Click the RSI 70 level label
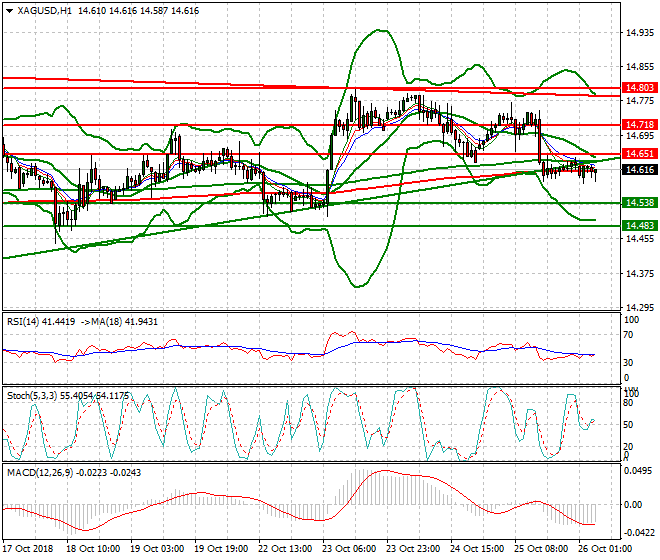This screenshot has height=560, width=660. pyautogui.click(x=628, y=335)
